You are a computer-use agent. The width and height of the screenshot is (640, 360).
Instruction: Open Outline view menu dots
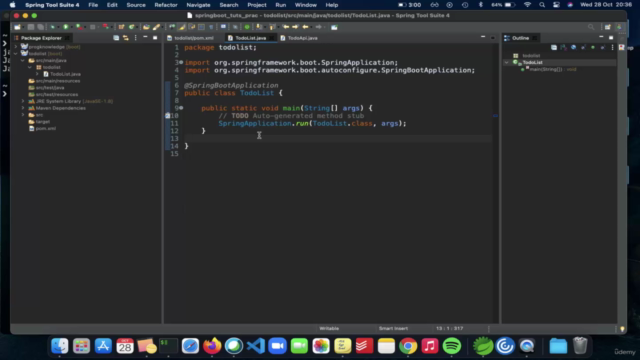tap(612, 48)
